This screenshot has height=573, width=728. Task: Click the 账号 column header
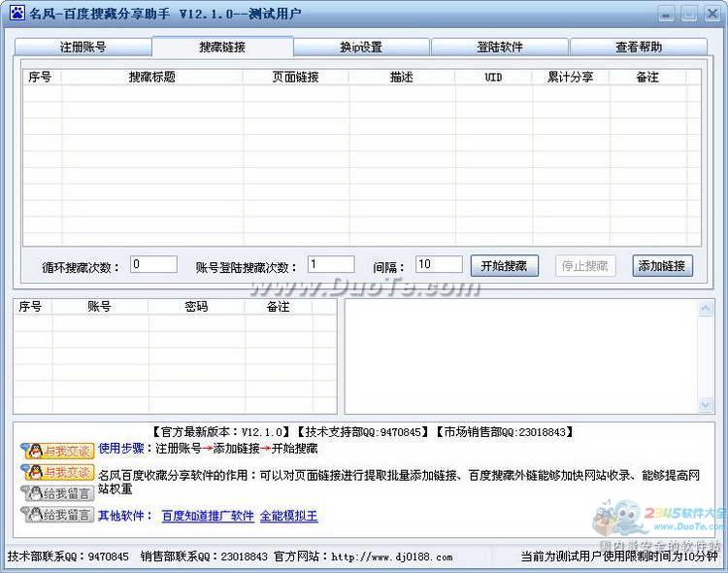coord(100,307)
